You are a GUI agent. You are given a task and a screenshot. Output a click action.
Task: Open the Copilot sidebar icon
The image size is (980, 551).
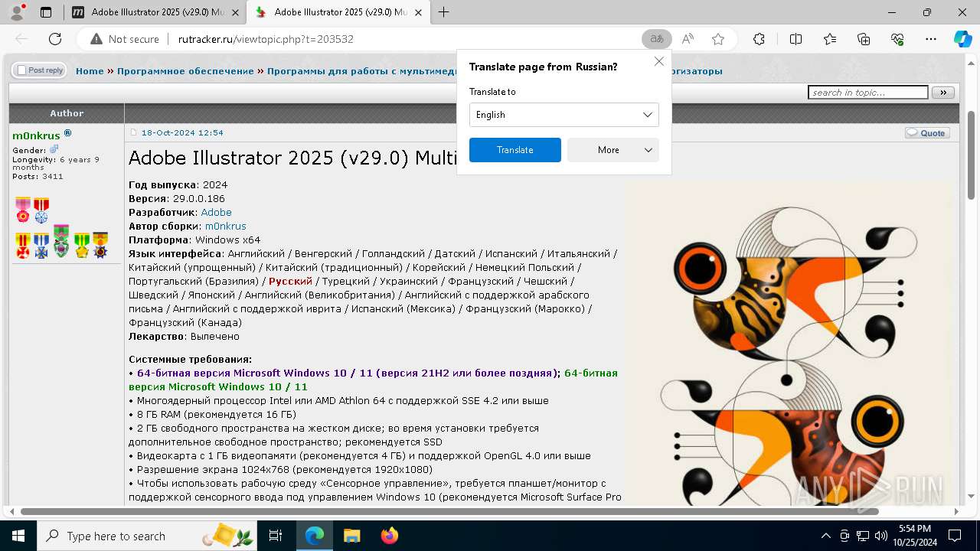pos(962,39)
